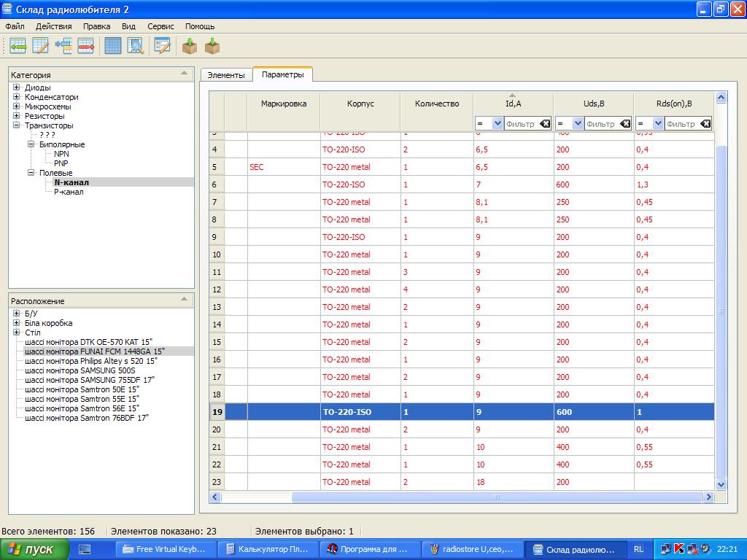Click the table with pencil edit icon
The image size is (747, 560).
click(40, 46)
